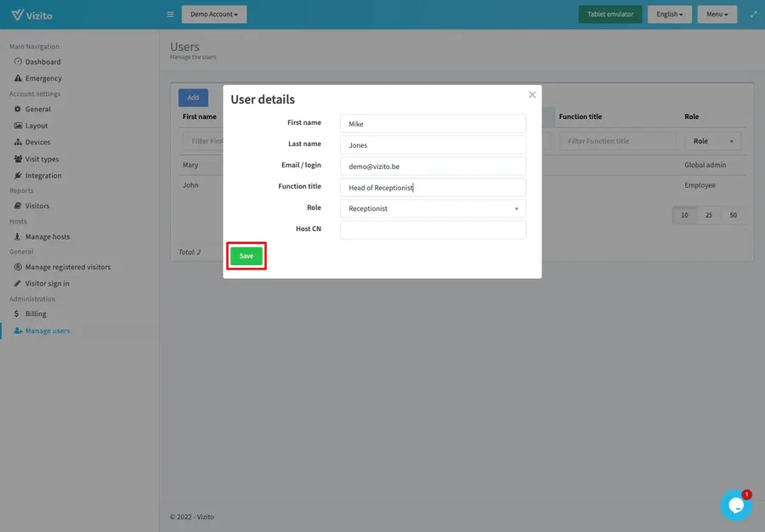Open the Demo Account dropdown
Screen dimensions: 765x532
pos(214,14)
